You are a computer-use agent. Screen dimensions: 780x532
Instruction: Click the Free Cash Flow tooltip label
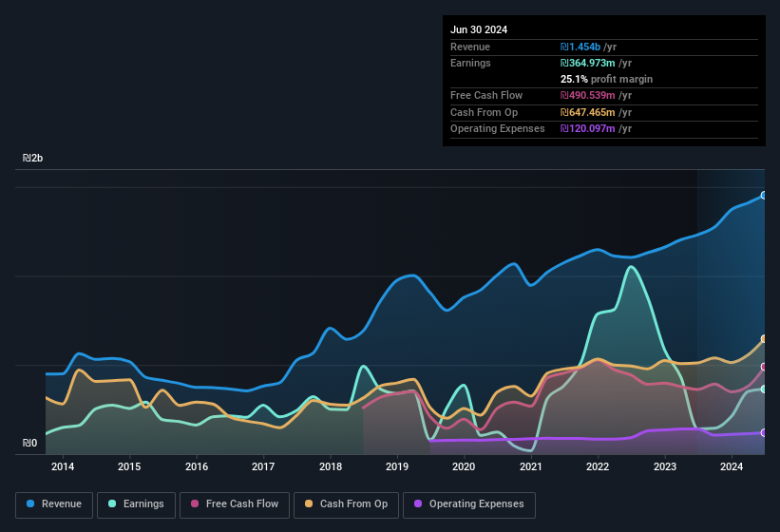pos(486,95)
